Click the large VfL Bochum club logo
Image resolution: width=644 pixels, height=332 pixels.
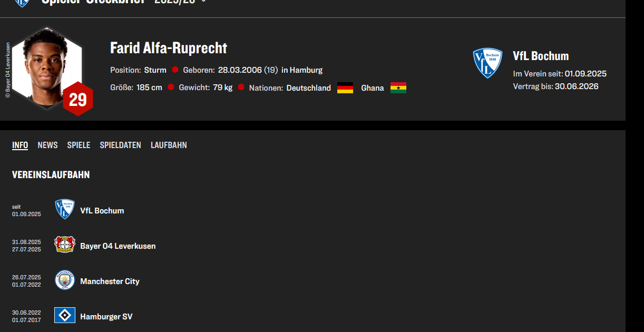(487, 63)
